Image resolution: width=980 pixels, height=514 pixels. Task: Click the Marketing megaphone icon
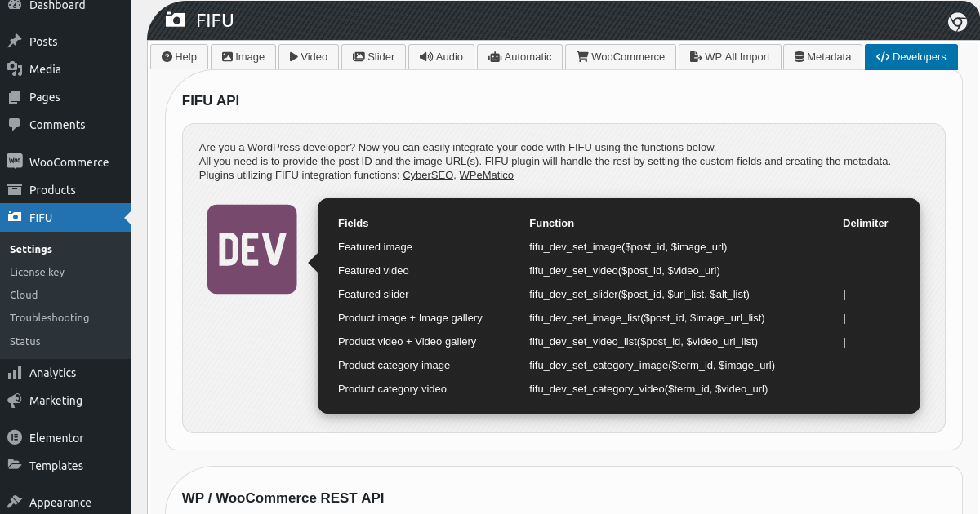[15, 401]
